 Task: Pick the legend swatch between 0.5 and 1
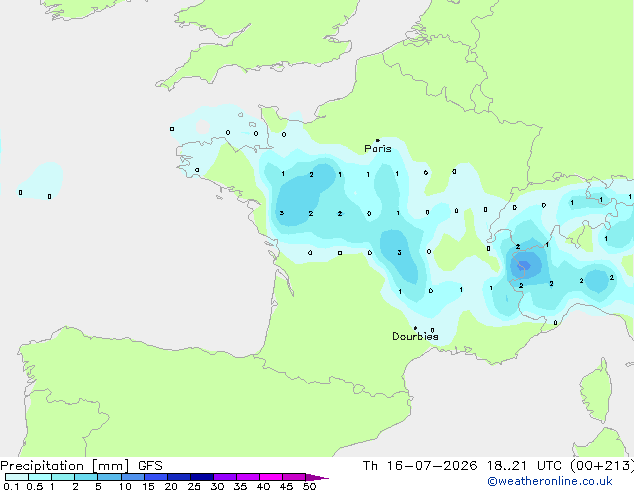tap(40, 477)
